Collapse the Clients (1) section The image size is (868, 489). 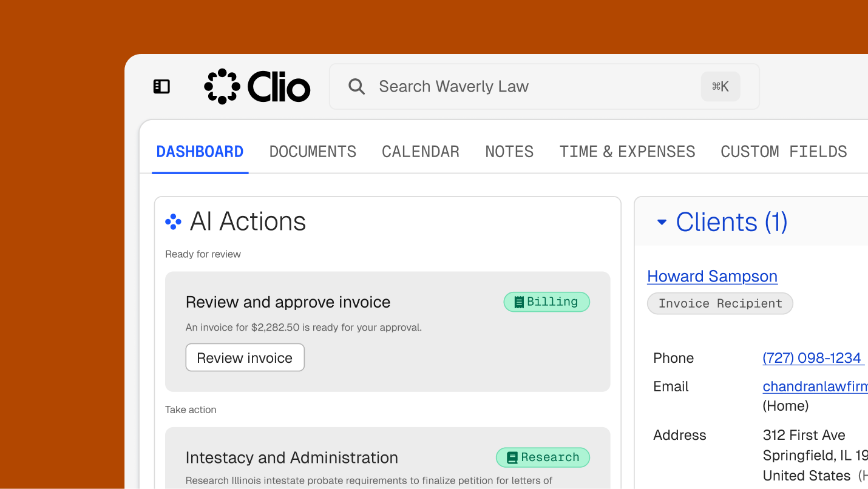662,223
